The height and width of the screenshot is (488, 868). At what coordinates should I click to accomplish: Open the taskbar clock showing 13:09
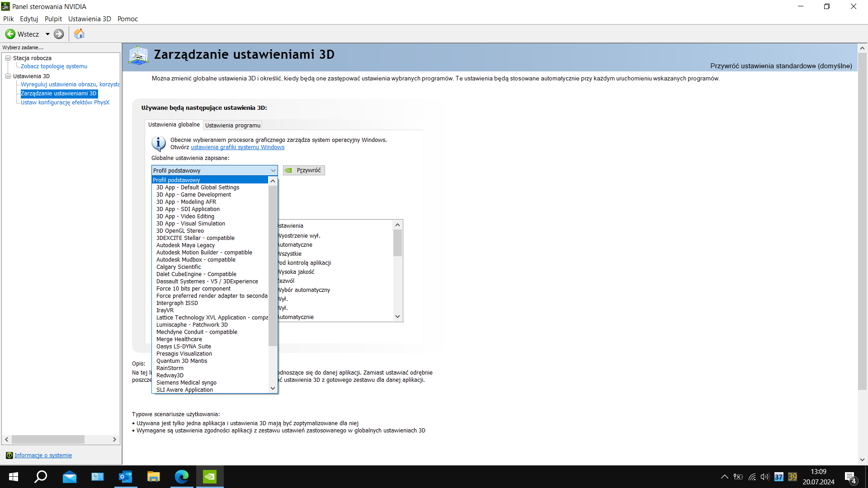point(818,477)
